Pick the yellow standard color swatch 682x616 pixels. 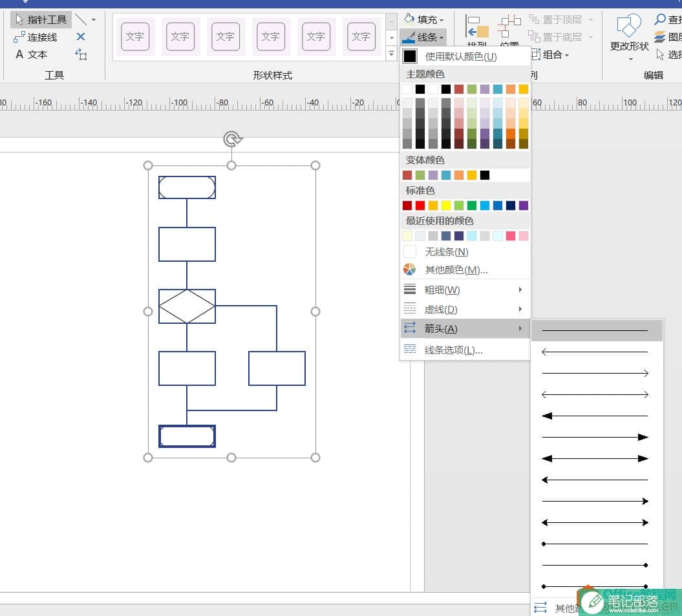click(446, 206)
